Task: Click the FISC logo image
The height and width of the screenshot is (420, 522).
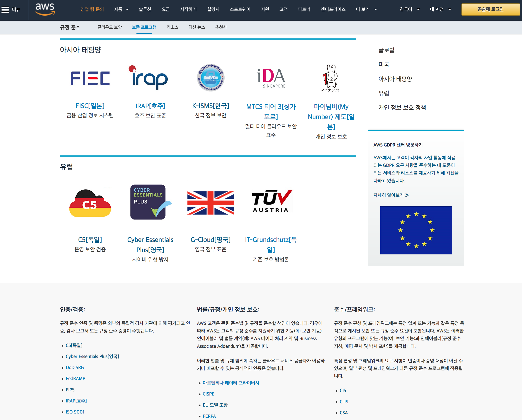Action: tap(90, 78)
